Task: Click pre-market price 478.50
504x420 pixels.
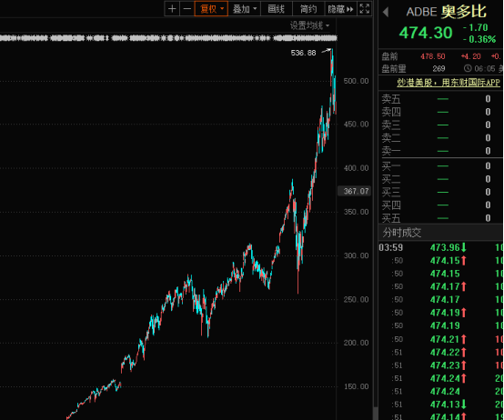Action: click(433, 56)
